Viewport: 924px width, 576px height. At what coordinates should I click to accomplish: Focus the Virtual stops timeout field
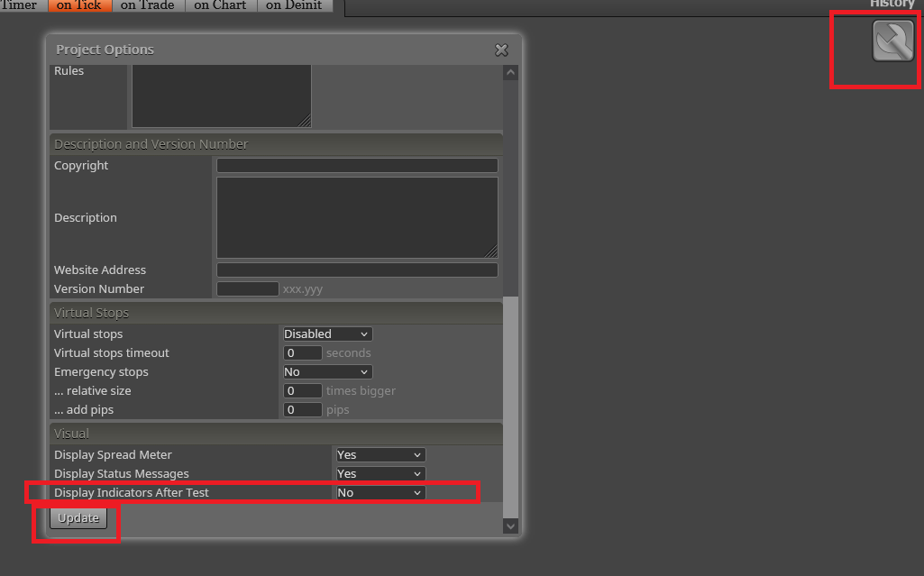click(302, 352)
